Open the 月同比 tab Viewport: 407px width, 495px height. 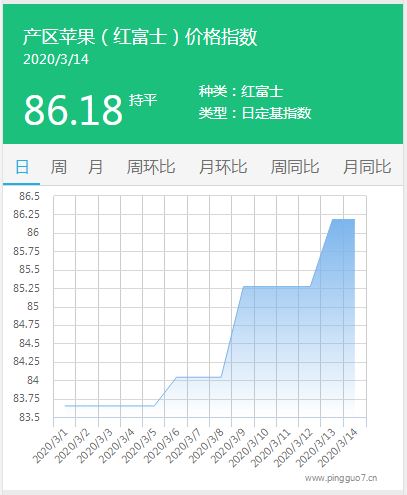click(367, 167)
